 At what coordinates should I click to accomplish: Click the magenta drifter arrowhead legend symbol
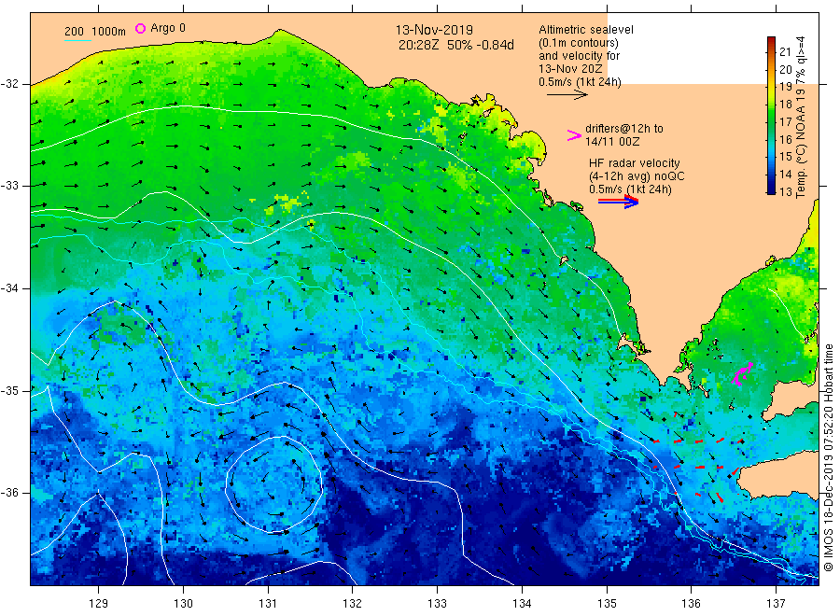[x=574, y=135]
